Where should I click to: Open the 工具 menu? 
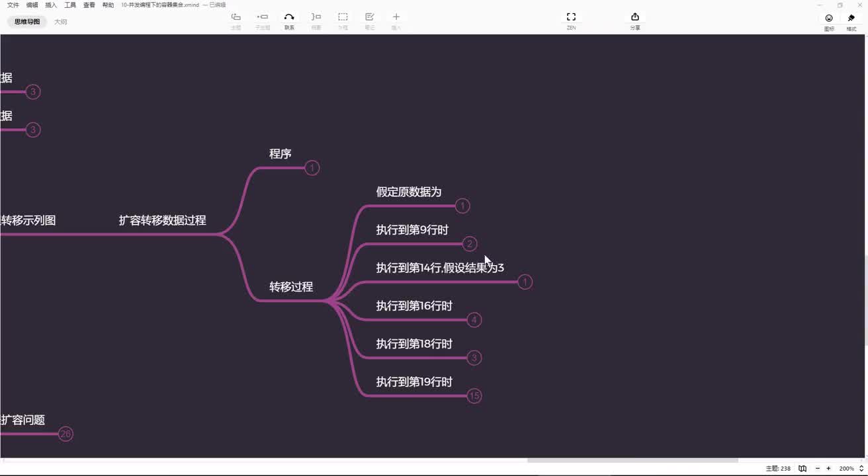[70, 5]
